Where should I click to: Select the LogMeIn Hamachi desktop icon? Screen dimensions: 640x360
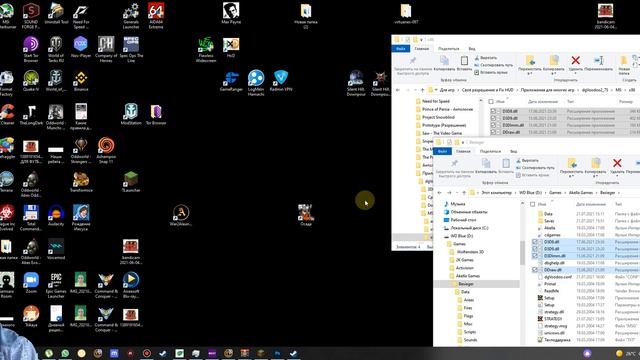[256, 83]
